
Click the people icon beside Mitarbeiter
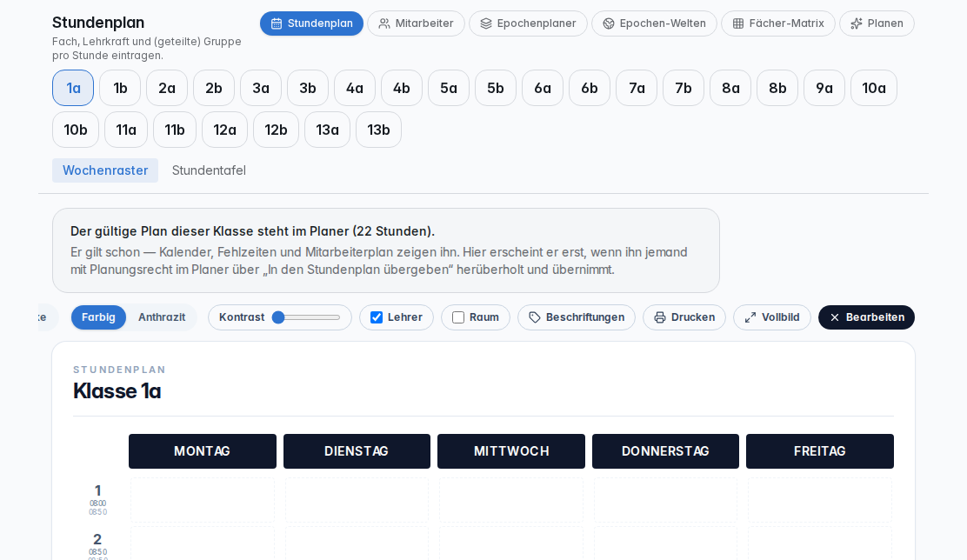384,23
